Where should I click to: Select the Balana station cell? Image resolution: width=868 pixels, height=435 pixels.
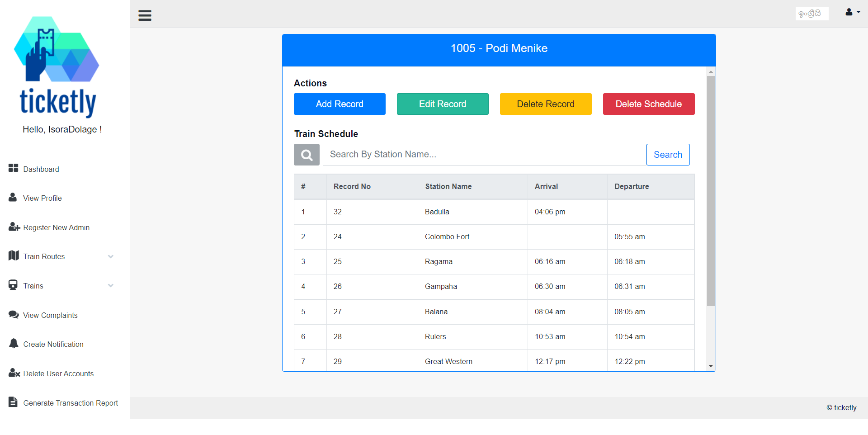(x=472, y=312)
